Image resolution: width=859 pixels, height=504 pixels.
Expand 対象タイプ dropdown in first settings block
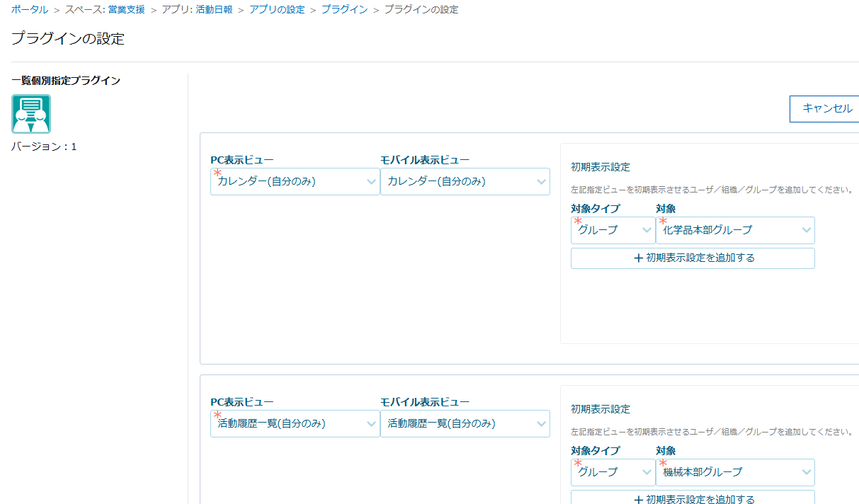[x=613, y=230]
